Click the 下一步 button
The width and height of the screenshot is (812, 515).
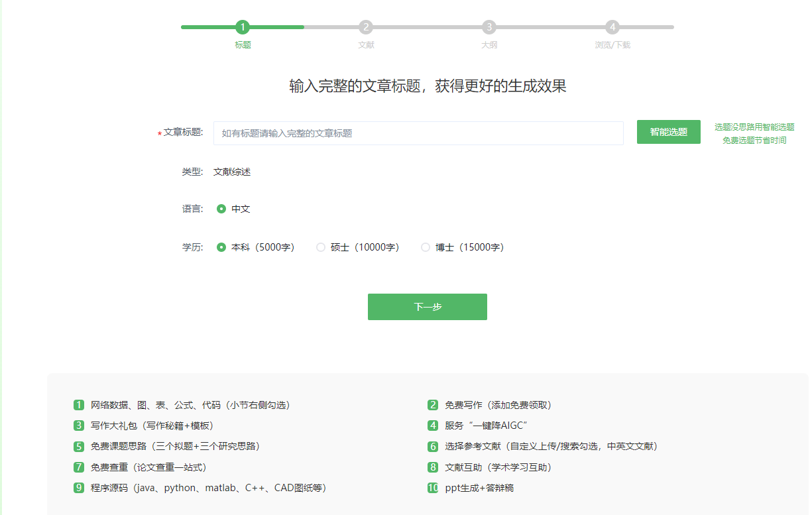[x=428, y=307]
